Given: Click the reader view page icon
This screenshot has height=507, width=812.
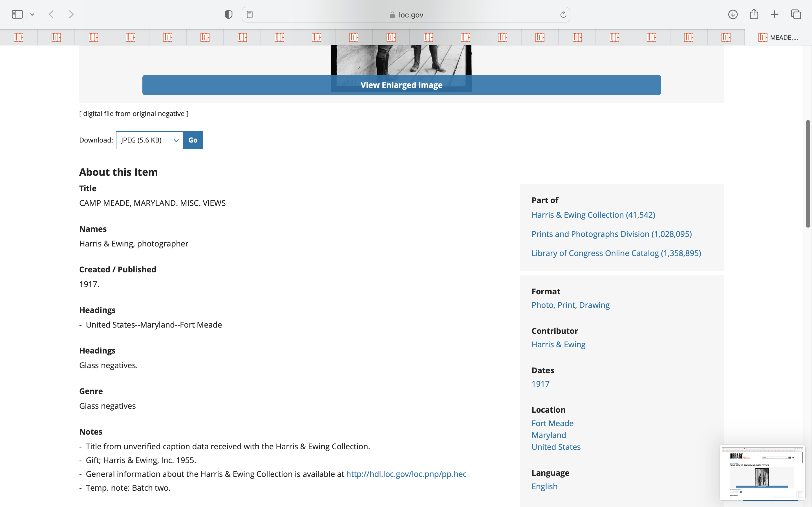Looking at the screenshot, I should click(250, 14).
